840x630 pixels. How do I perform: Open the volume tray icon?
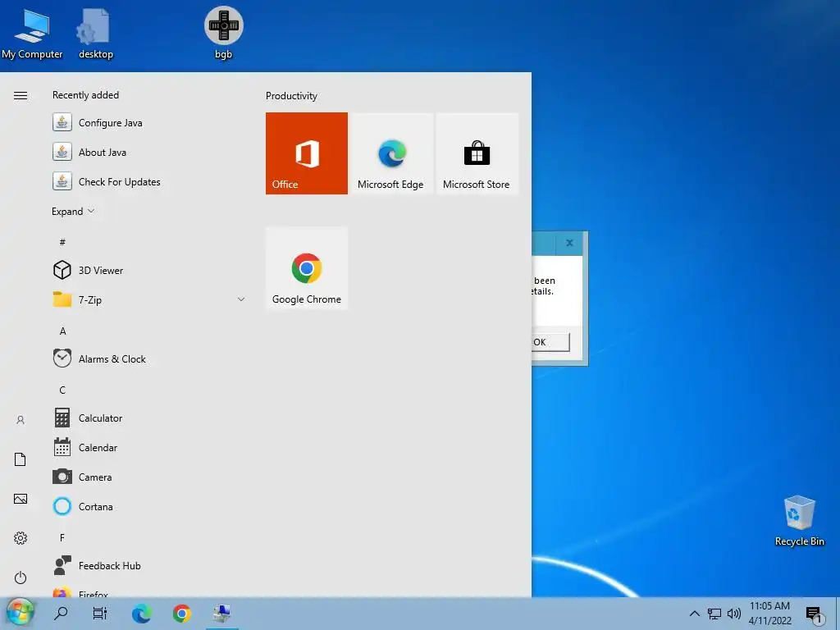[734, 614]
